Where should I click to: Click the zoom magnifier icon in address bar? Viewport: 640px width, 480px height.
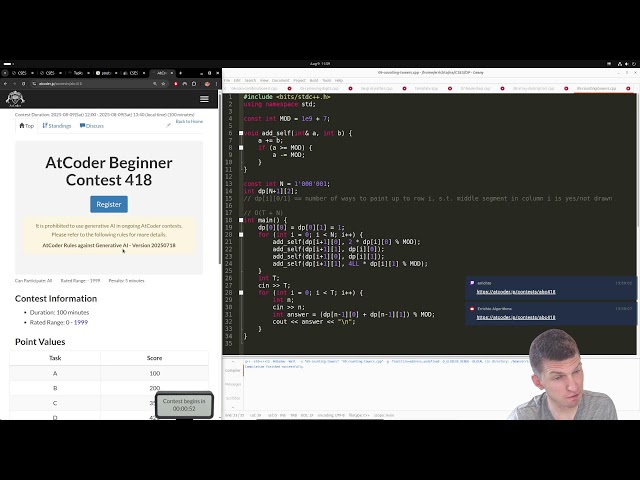pyautogui.click(x=155, y=84)
